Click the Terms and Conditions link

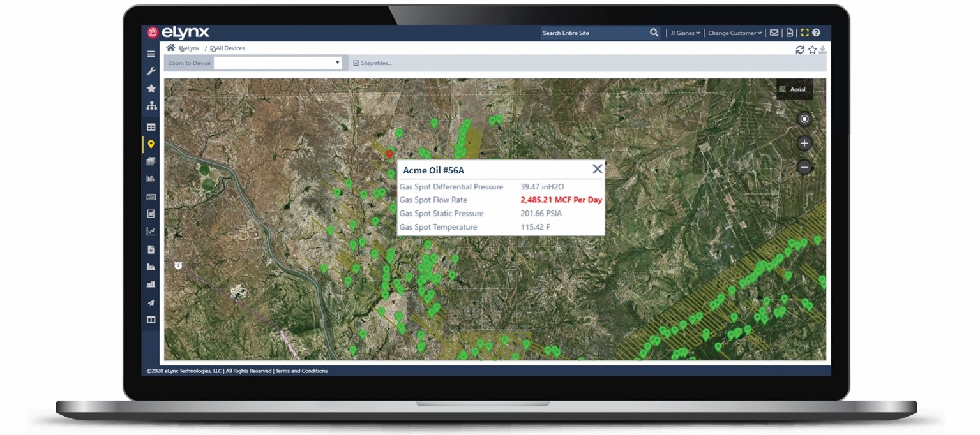point(301,371)
